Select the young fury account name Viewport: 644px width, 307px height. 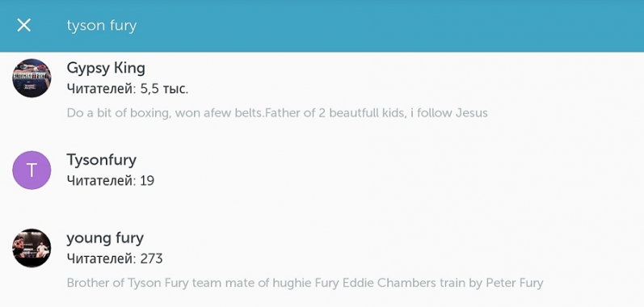pos(105,238)
